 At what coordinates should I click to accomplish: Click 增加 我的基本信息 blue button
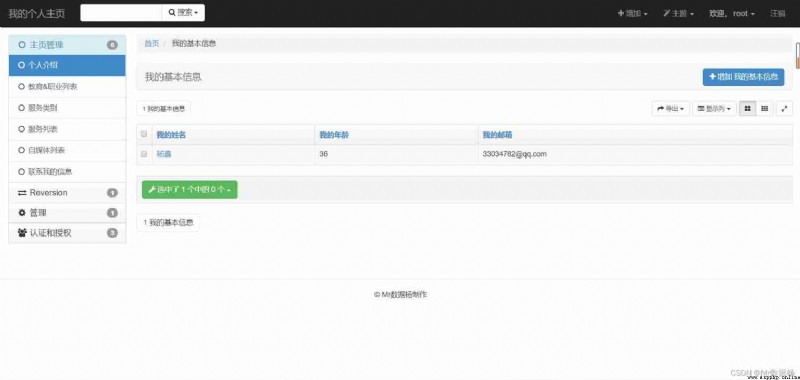pos(743,77)
